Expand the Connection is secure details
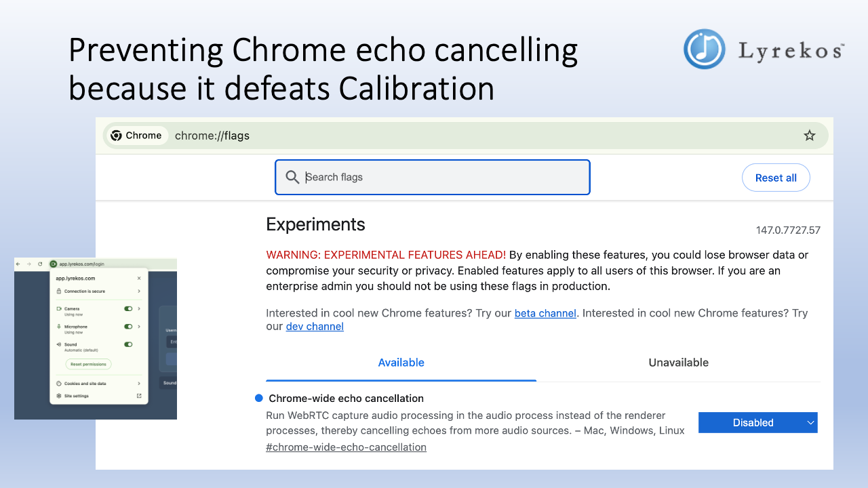The height and width of the screenshot is (488, 868). (139, 291)
